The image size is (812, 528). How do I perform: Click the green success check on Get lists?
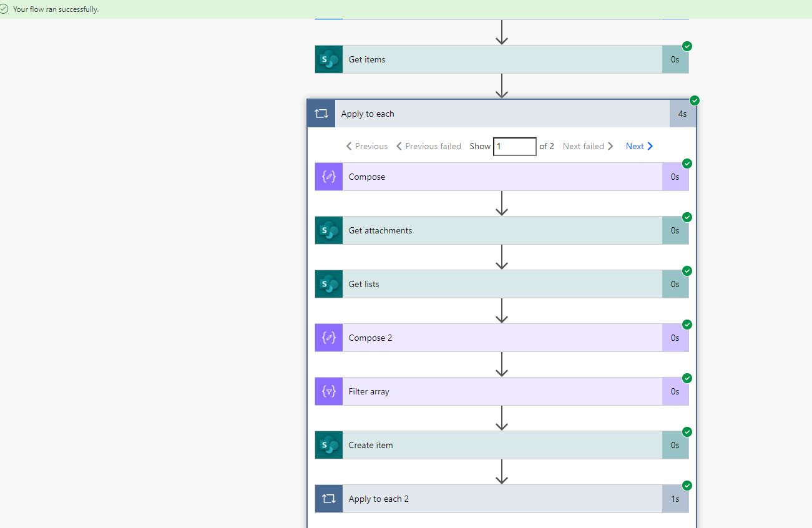click(x=687, y=271)
